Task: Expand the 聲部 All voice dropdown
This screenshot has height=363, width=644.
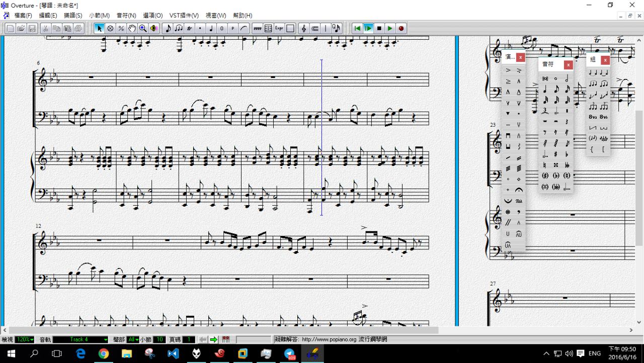Action: (x=133, y=340)
